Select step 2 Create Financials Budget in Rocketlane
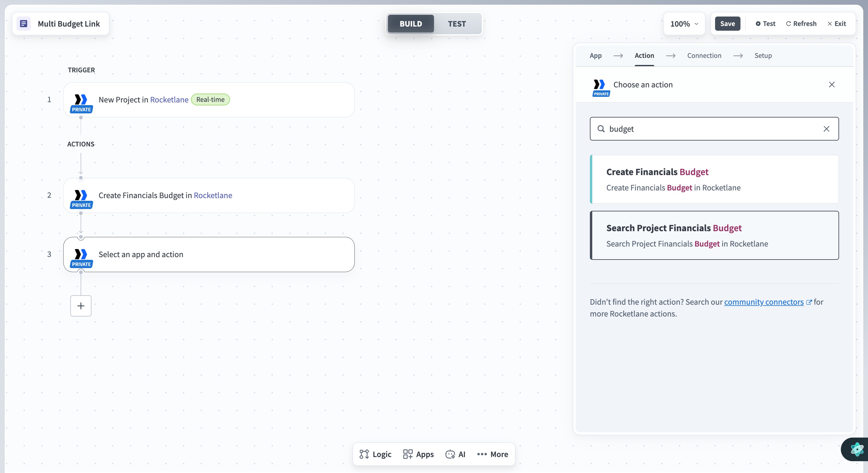This screenshot has width=868, height=473. tap(208, 195)
